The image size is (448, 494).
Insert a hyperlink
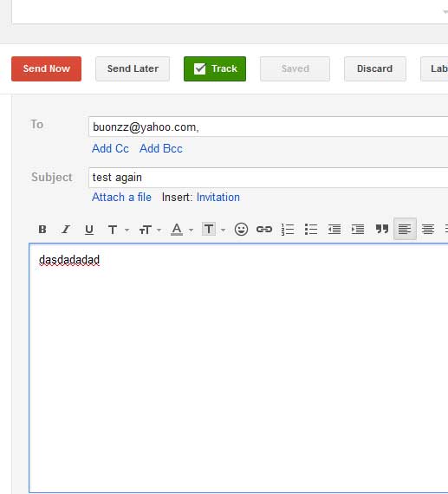point(264,229)
